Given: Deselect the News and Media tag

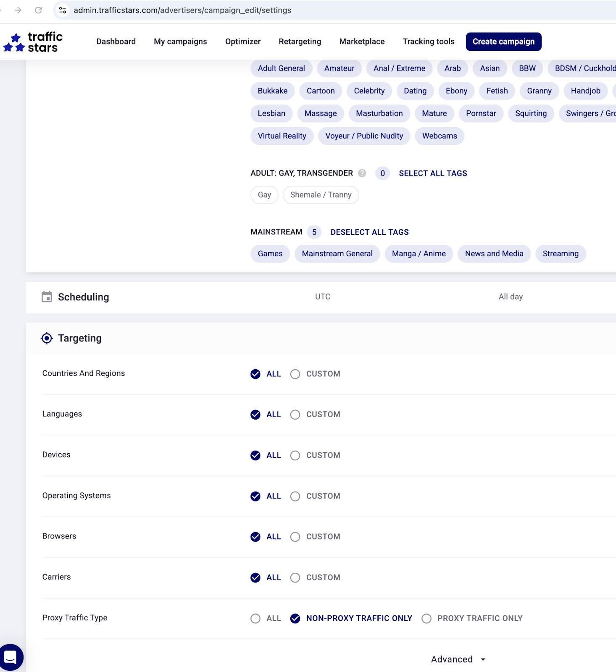Looking at the screenshot, I should coord(494,254).
